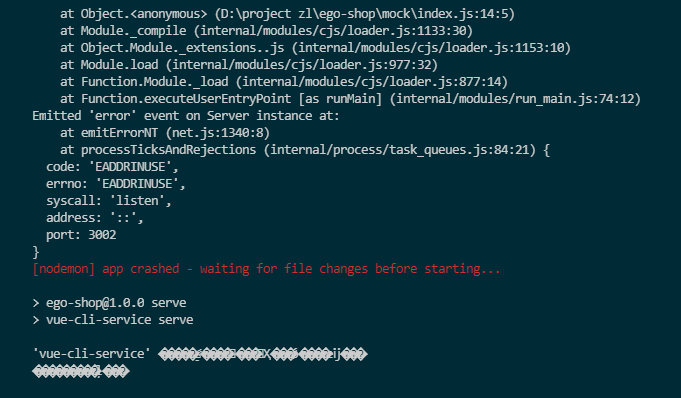Click the quoted 'vue-cli-service' error text
Viewport: 681px width, 398px height.
tap(92, 353)
